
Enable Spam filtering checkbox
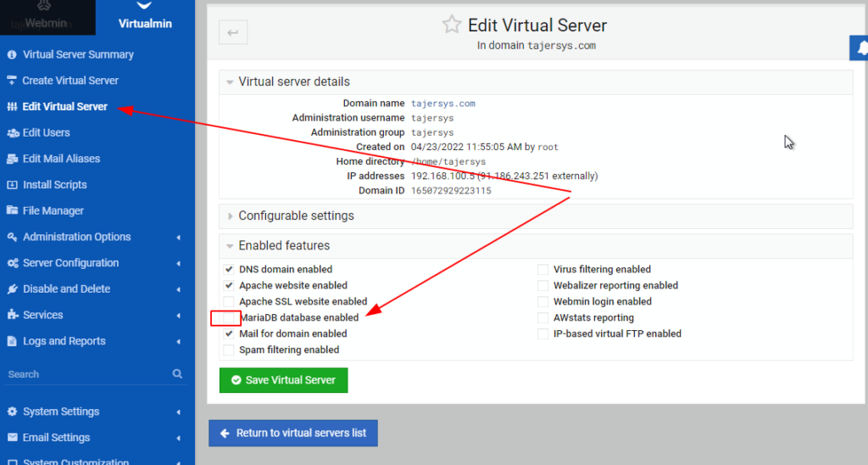[x=229, y=350]
